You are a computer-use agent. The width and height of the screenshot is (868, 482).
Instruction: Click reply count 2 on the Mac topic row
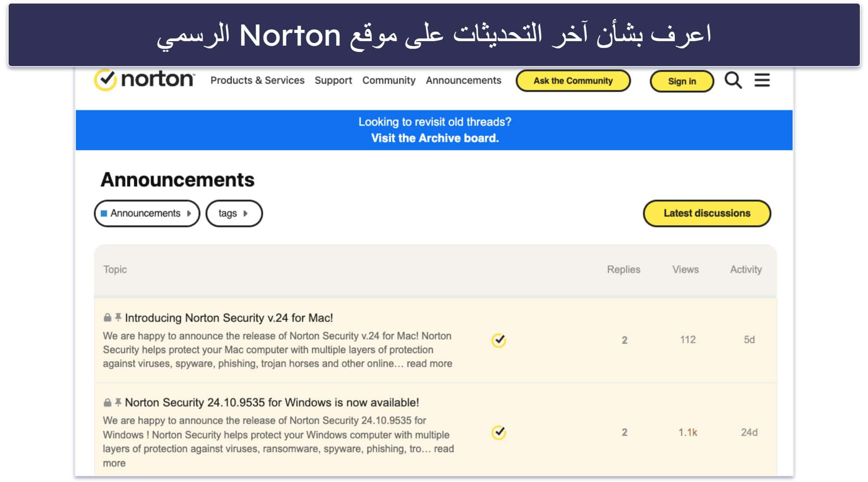pyautogui.click(x=625, y=340)
